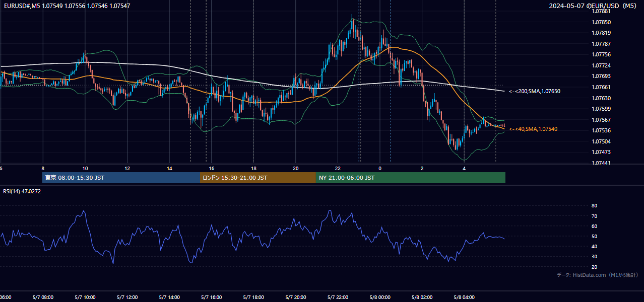Select the ロンドン 15:30-21:00 JST session bar
Screen dimensions: 644x302
[x=258, y=178]
